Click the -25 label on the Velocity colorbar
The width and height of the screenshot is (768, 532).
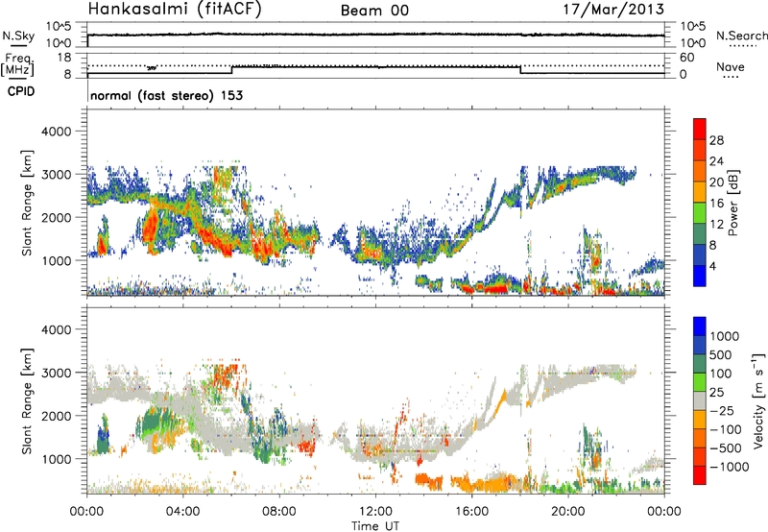point(722,410)
